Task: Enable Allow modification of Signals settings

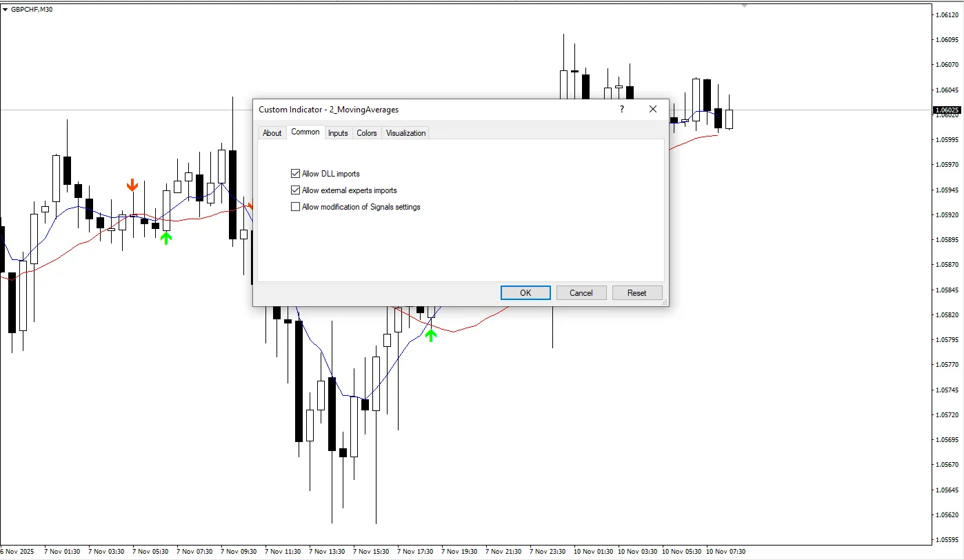Action: coord(296,207)
